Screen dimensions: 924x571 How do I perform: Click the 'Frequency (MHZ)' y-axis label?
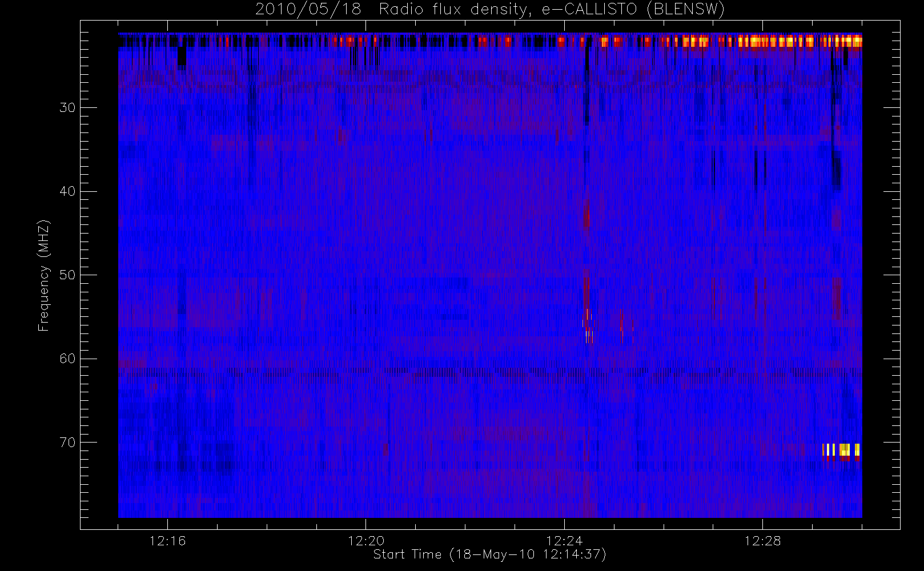pyautogui.click(x=43, y=275)
